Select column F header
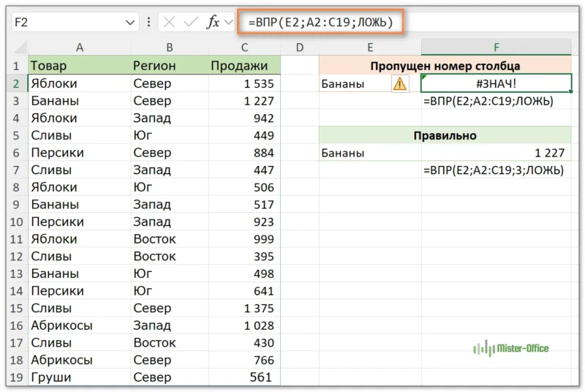The image size is (585, 392). [496, 48]
